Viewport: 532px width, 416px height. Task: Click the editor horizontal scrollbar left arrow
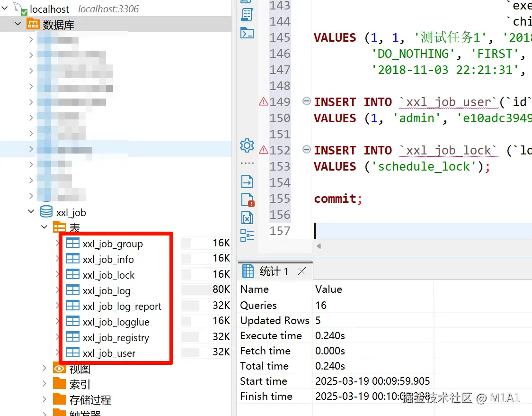[x=319, y=246]
